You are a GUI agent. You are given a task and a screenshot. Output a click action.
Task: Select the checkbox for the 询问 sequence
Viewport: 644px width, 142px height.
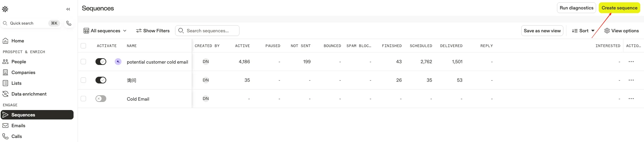(83, 80)
